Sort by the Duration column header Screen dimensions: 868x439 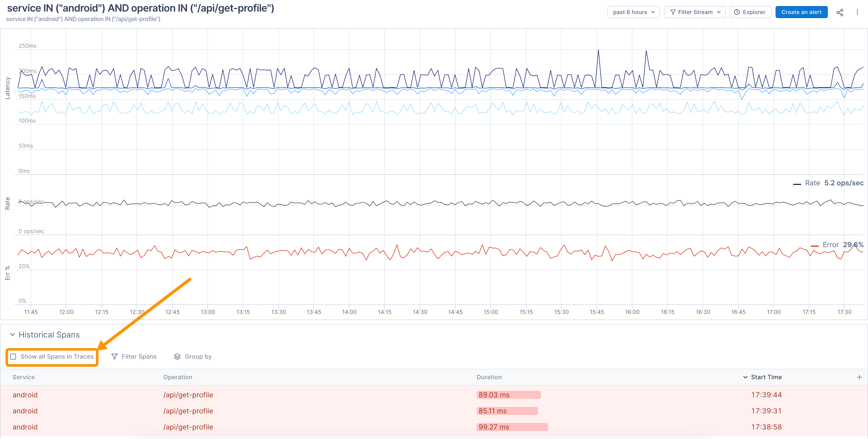pyautogui.click(x=489, y=377)
